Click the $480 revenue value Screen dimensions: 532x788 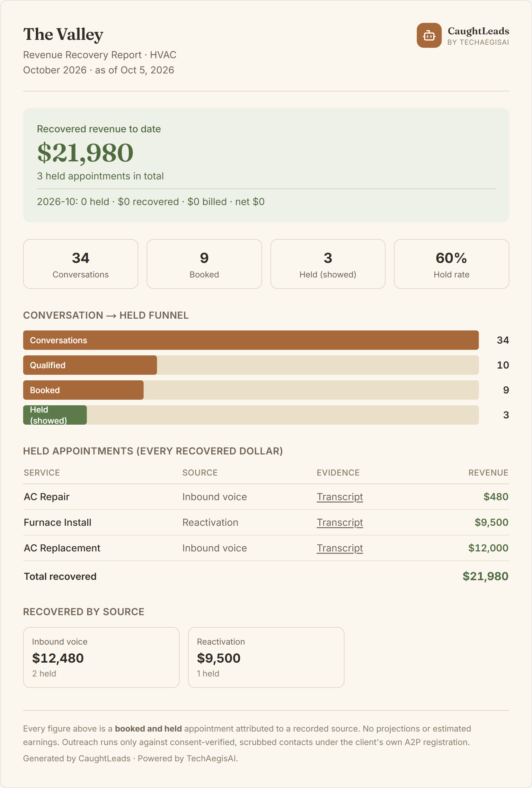pos(496,497)
